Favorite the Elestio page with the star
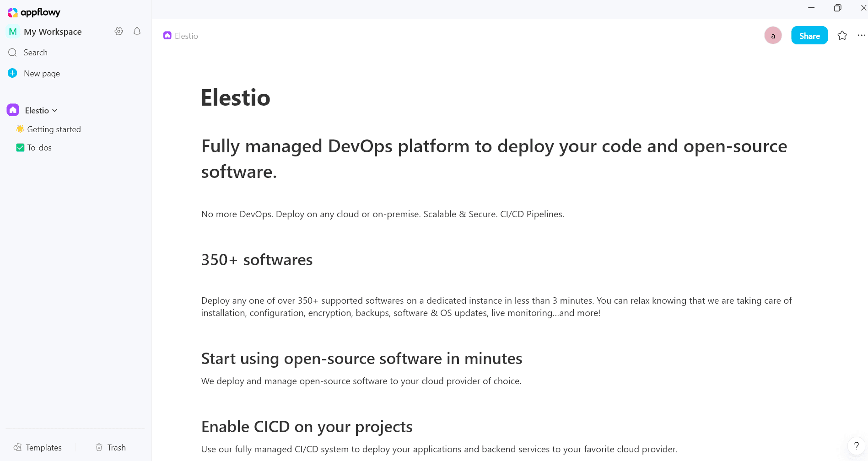Image resolution: width=868 pixels, height=461 pixels. tap(842, 35)
